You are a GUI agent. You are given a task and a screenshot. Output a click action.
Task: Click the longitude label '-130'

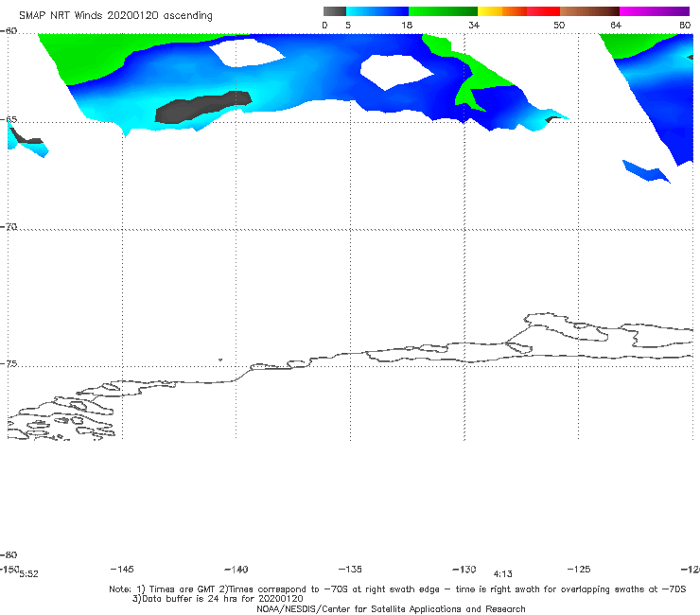[464, 570]
